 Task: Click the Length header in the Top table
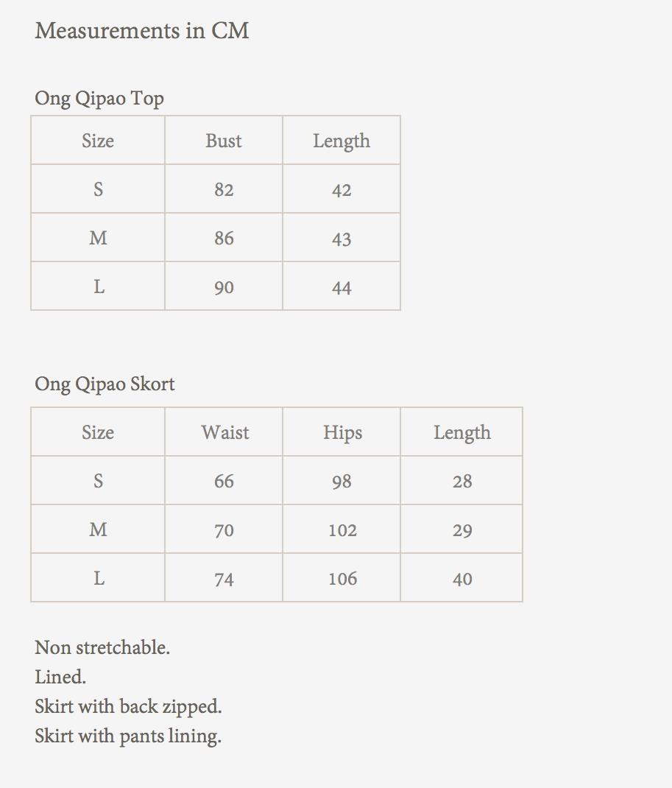click(x=342, y=141)
